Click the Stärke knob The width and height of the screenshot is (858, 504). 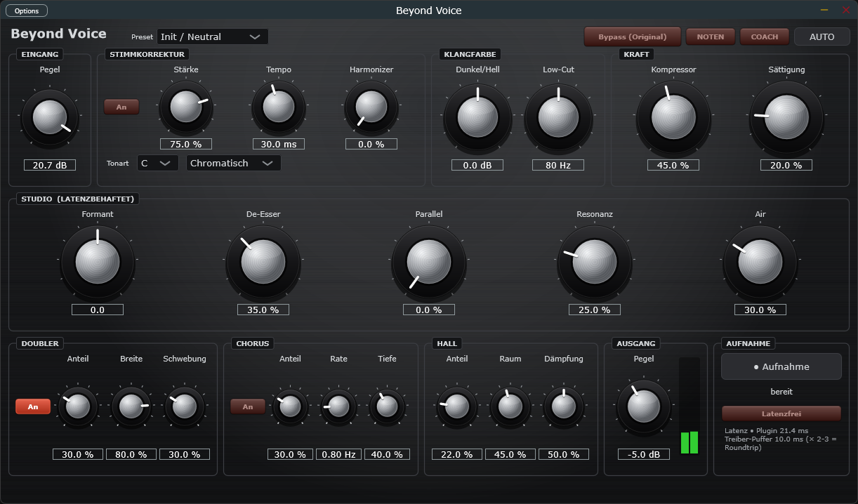[186, 107]
